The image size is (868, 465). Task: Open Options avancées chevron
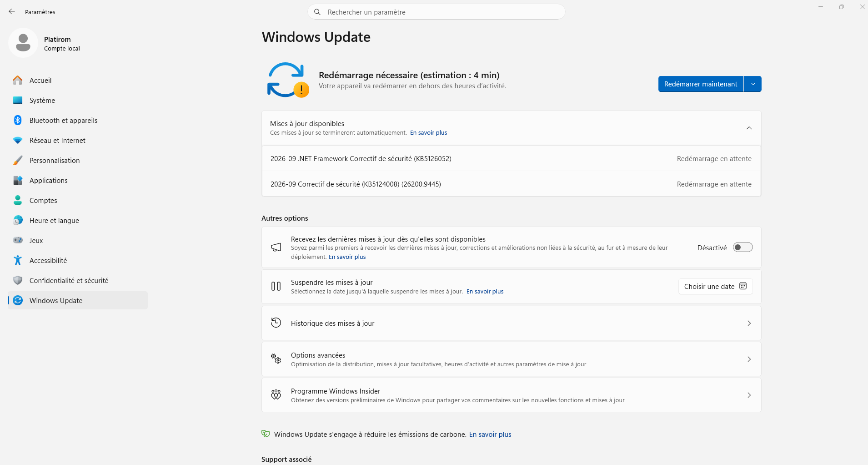(749, 359)
